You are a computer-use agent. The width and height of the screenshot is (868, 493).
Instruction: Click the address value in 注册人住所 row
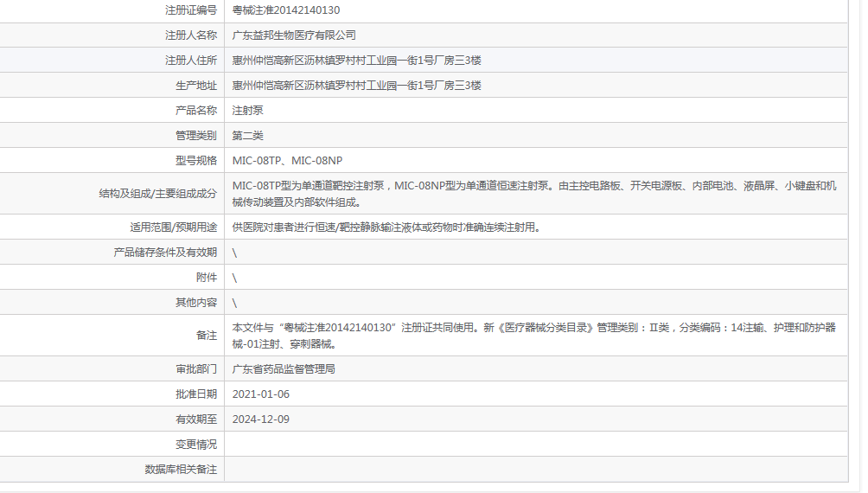click(356, 61)
